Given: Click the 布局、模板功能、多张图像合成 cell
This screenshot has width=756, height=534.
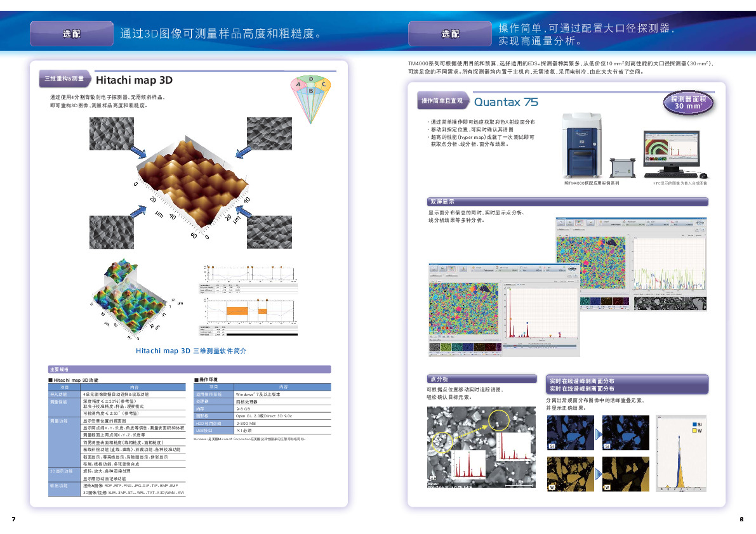Looking at the screenshot, I should coord(133,464).
